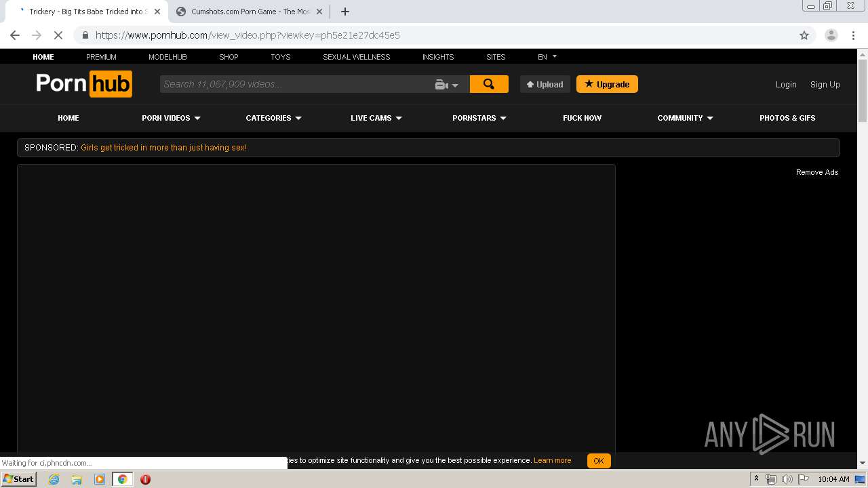Open the Chrome profile avatar icon

click(831, 35)
